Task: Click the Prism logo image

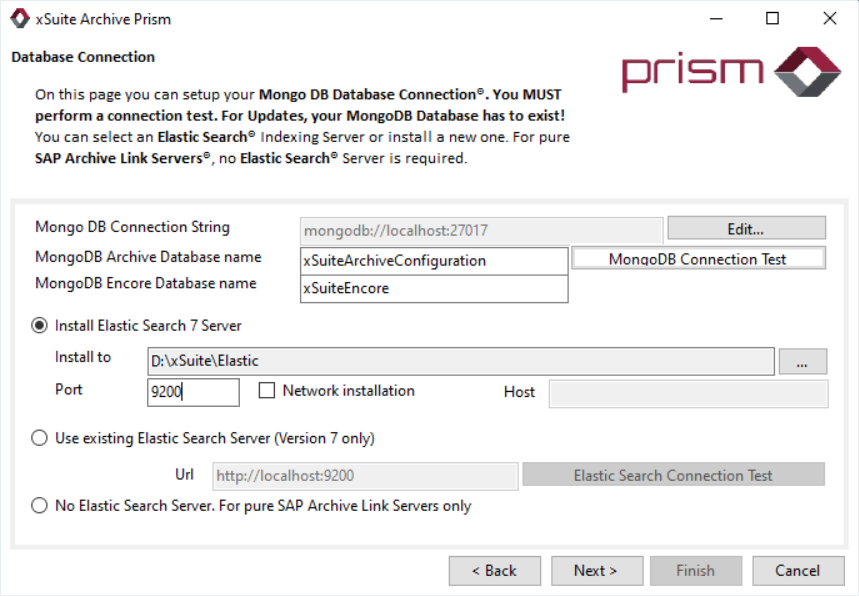Action: pos(731,72)
